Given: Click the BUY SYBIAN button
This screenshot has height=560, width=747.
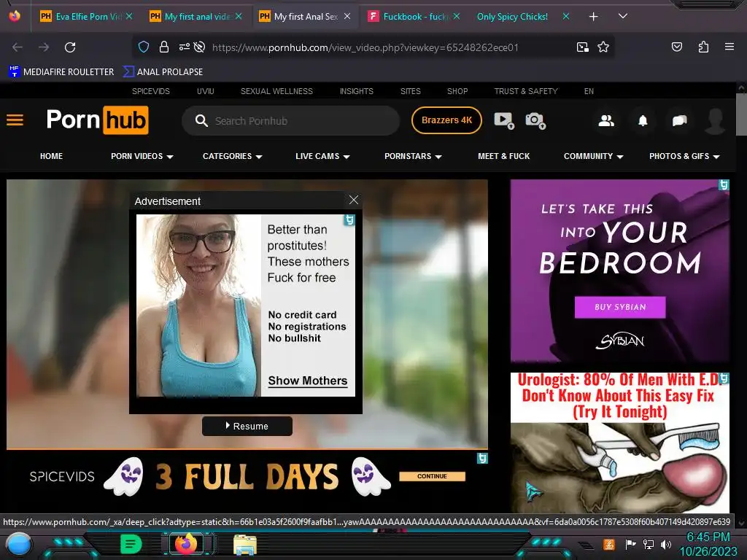Looking at the screenshot, I should coord(620,307).
